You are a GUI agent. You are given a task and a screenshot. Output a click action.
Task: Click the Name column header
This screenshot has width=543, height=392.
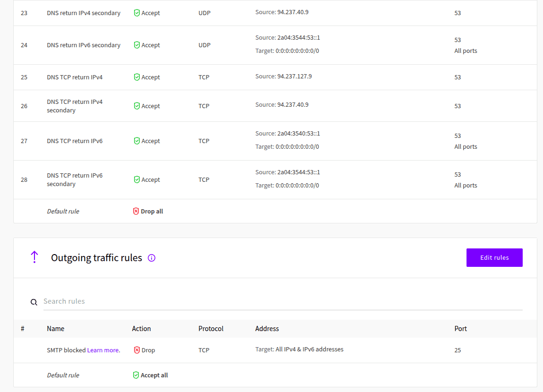click(55, 329)
